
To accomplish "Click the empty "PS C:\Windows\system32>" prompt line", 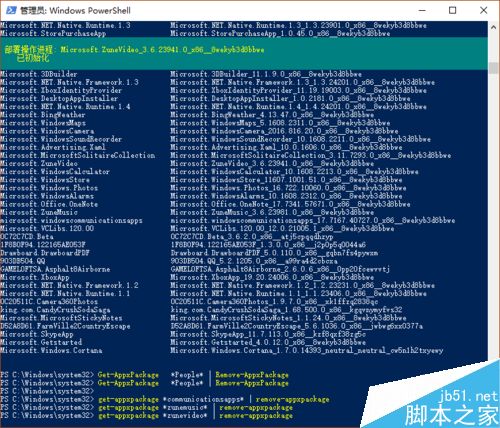I will point(48,391).
